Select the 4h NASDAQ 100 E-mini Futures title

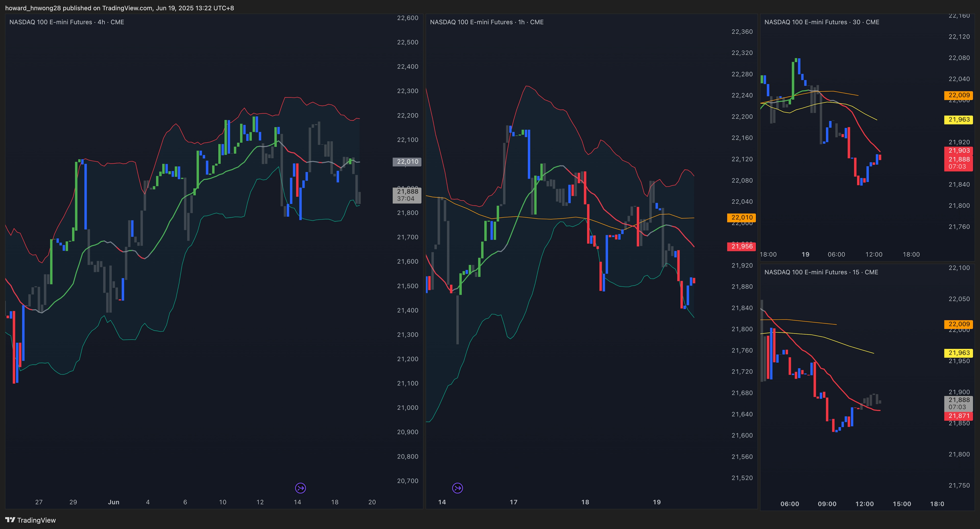[x=67, y=22]
